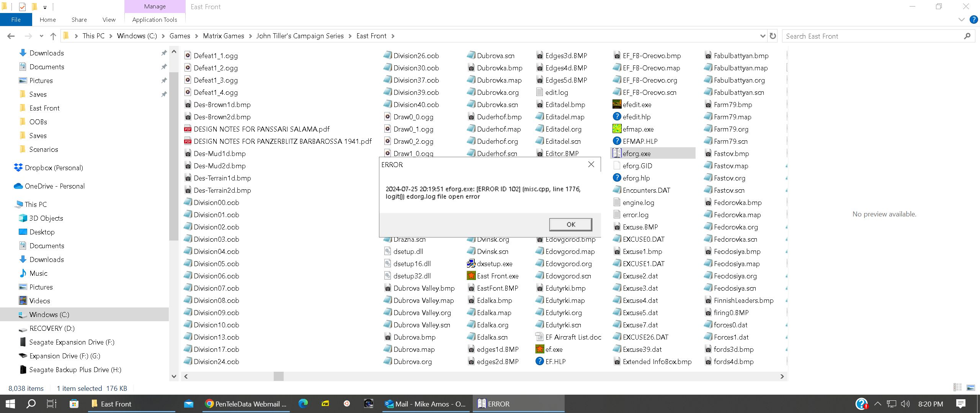
Task: Select the Manage contextual tab
Action: point(155,7)
